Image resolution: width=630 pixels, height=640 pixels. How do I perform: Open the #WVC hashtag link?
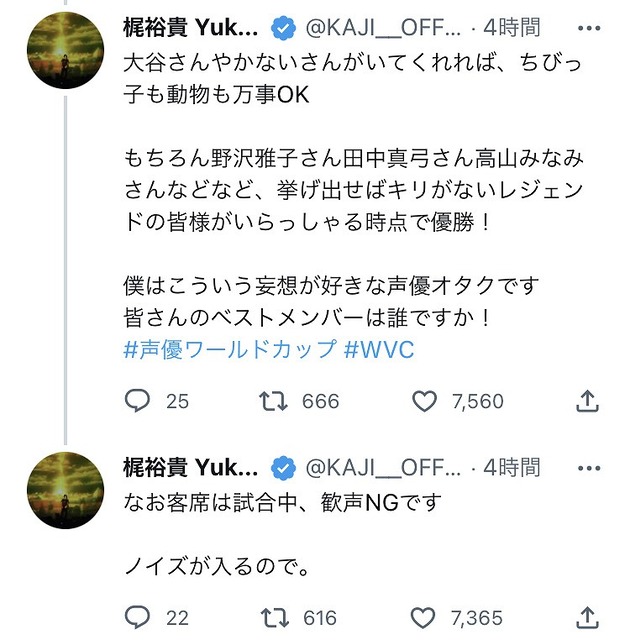(x=380, y=351)
